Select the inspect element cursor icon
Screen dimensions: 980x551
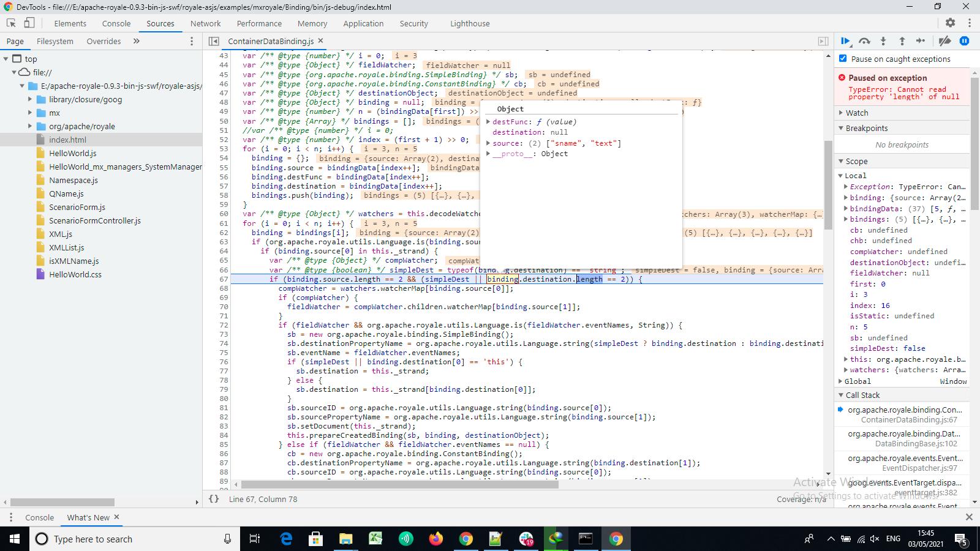click(x=10, y=21)
